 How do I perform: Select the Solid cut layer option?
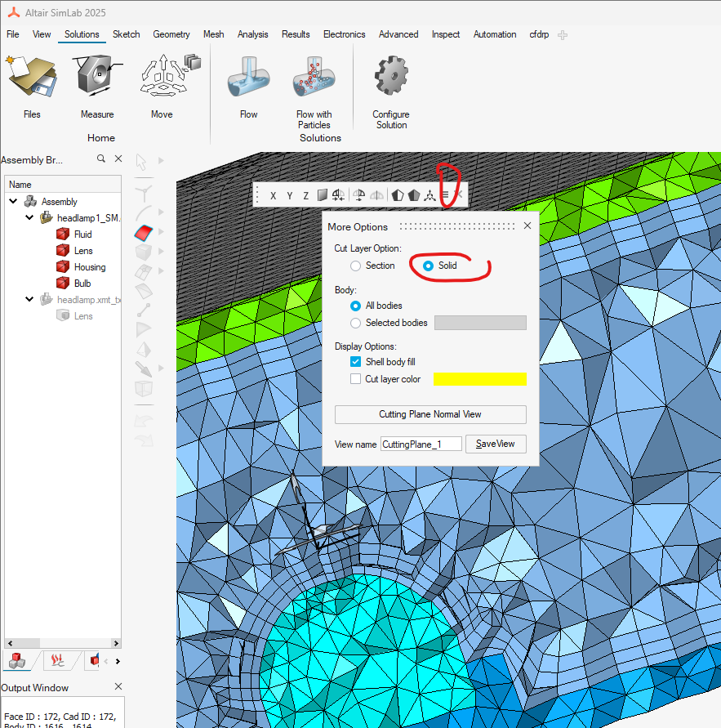[428, 266]
